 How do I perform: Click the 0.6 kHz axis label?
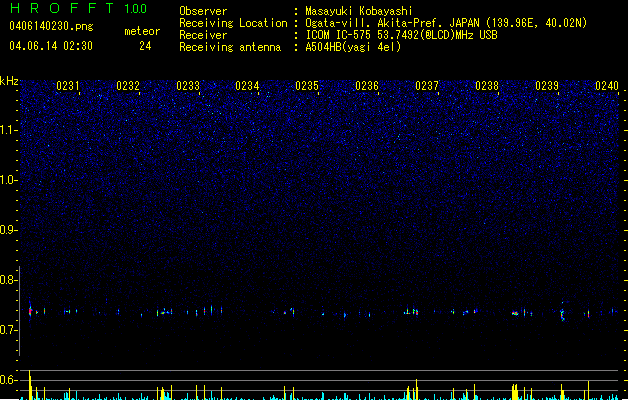pyautogui.click(x=8, y=380)
